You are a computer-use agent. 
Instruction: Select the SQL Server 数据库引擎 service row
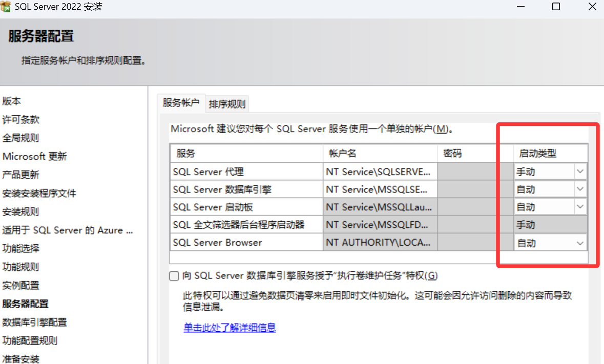tap(246, 189)
